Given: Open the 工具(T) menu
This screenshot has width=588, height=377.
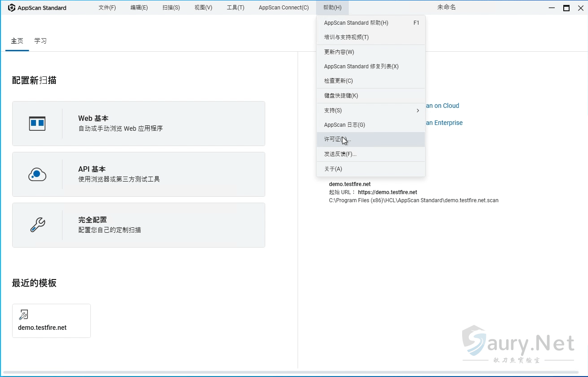Looking at the screenshot, I should pyautogui.click(x=235, y=7).
